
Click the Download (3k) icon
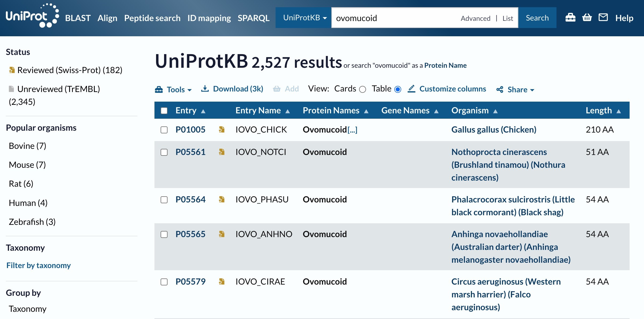coord(205,89)
